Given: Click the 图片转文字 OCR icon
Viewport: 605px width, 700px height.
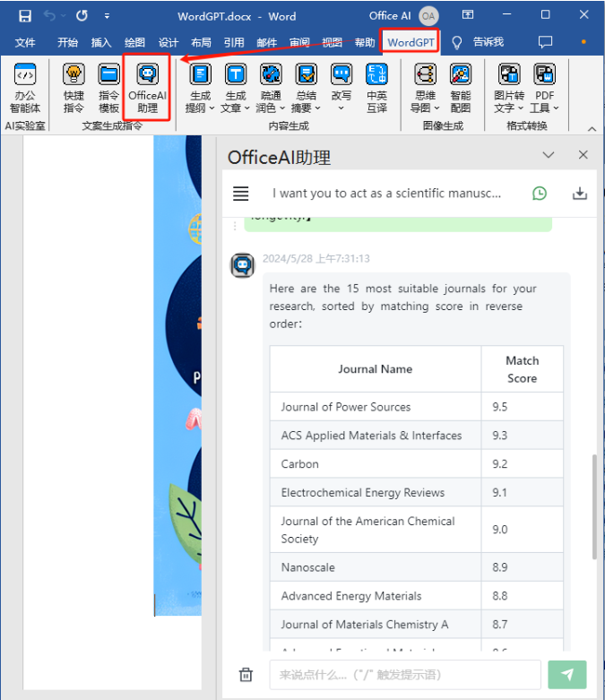Looking at the screenshot, I should 509,74.
